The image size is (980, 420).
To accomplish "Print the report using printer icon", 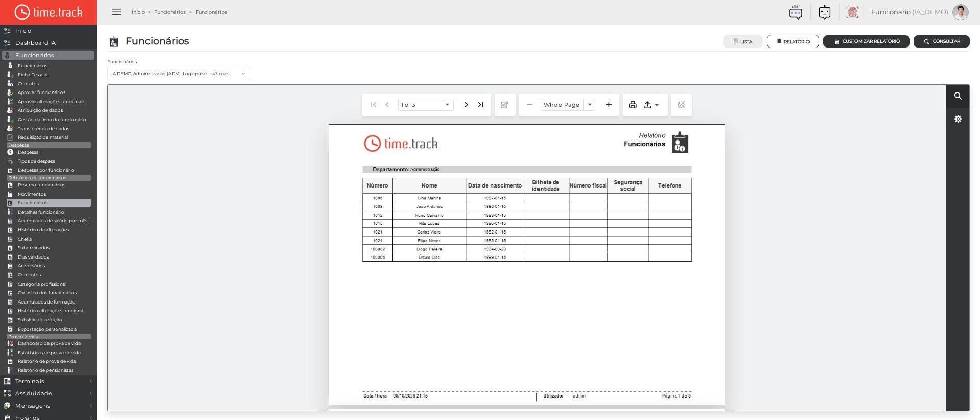I will pos(633,105).
